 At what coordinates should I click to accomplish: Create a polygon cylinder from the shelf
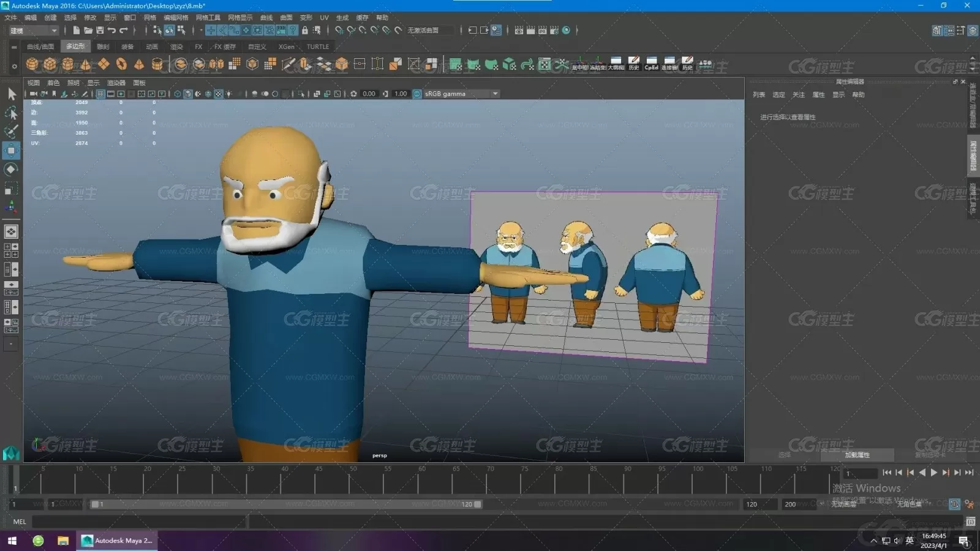click(x=68, y=64)
